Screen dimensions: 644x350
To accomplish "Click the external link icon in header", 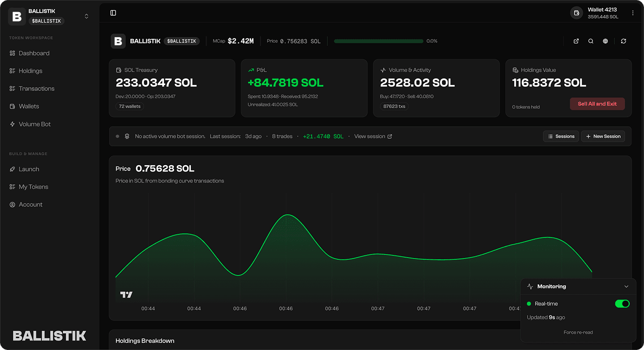I will 576,41.
